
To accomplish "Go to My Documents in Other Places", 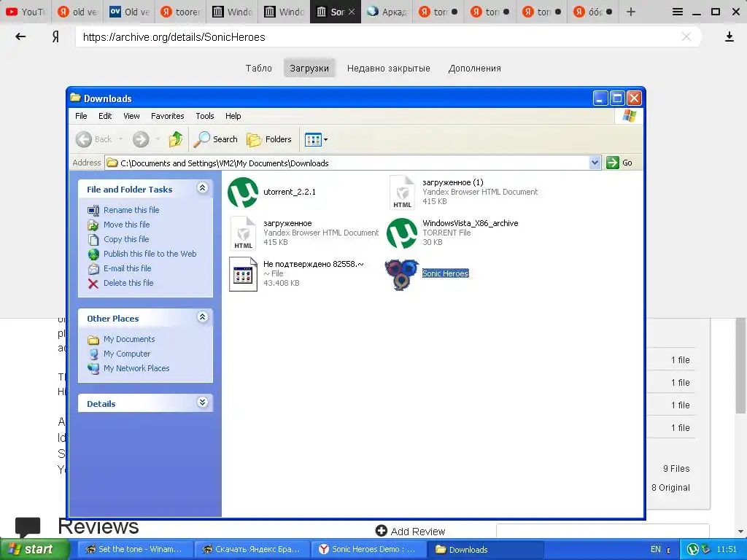I will click(129, 339).
